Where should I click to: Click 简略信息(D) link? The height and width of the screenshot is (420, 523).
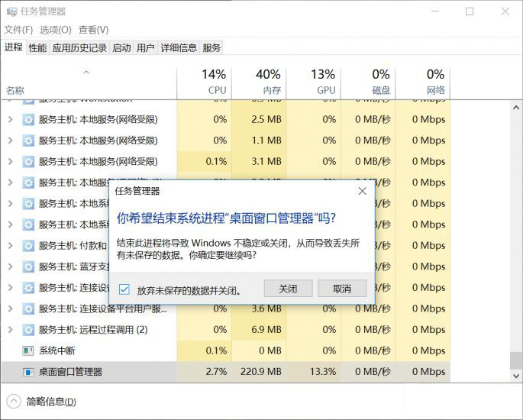click(x=51, y=402)
